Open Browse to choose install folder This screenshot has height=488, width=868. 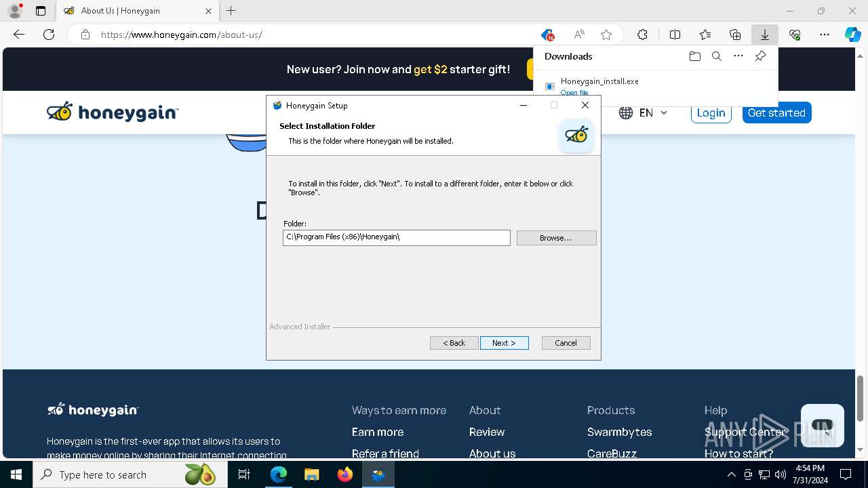pos(556,238)
